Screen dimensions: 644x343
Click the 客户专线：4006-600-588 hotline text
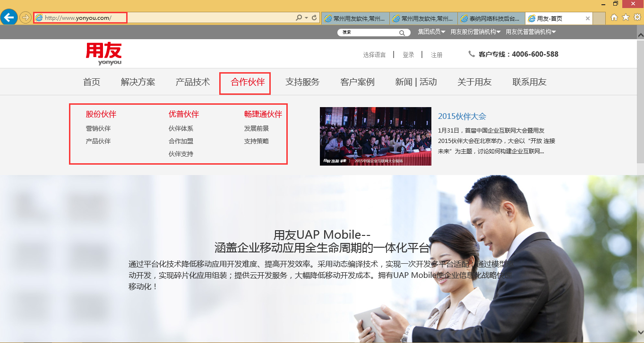click(518, 54)
